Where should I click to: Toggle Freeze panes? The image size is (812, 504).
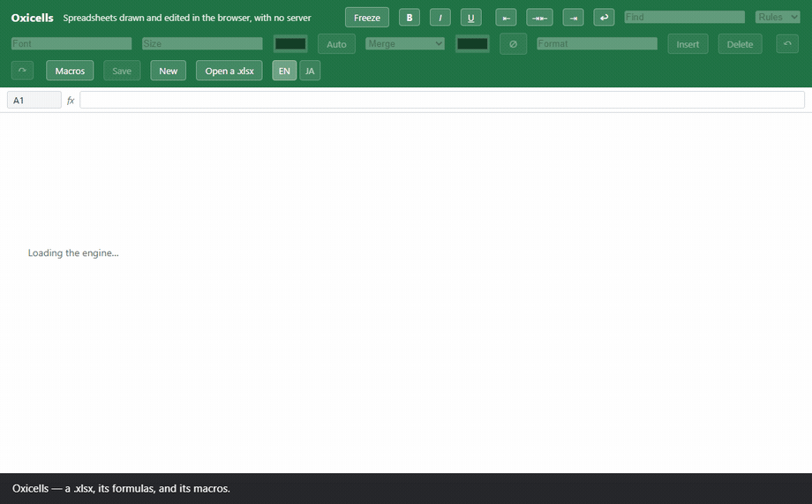pyautogui.click(x=367, y=18)
